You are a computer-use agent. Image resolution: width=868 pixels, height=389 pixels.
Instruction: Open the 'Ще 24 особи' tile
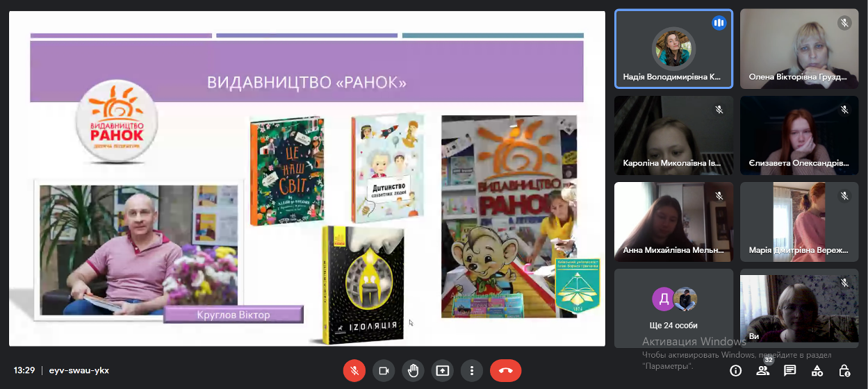click(x=673, y=308)
